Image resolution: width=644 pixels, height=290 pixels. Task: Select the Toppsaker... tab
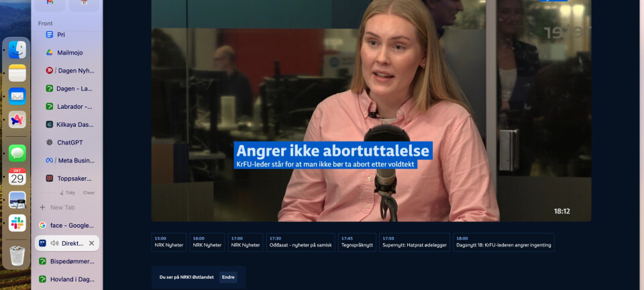tap(67, 179)
